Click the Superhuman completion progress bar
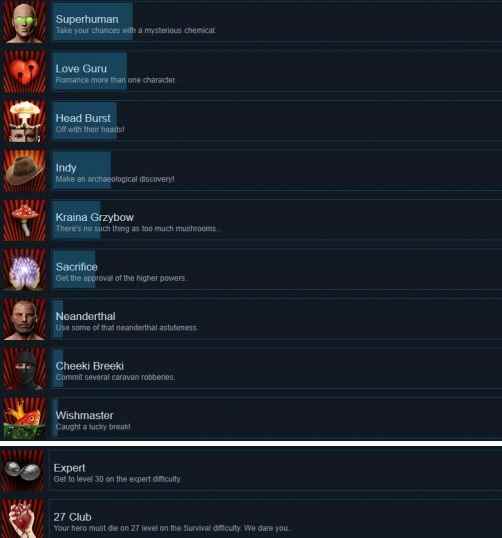The image size is (502, 538). pos(93,22)
